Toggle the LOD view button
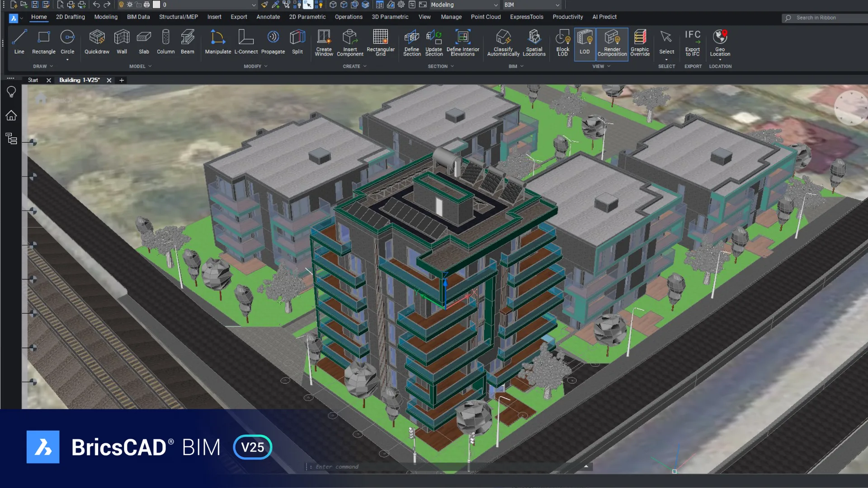 point(585,44)
